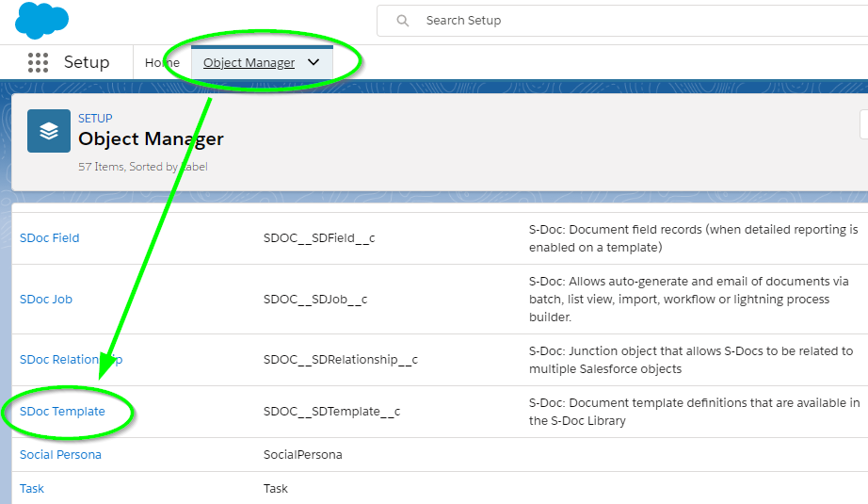
Task: Select API name SDOC__SDTemplate__c
Action: click(331, 412)
